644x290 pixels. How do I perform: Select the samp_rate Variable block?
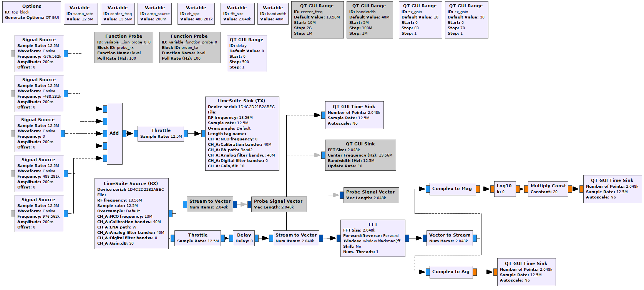81,14
